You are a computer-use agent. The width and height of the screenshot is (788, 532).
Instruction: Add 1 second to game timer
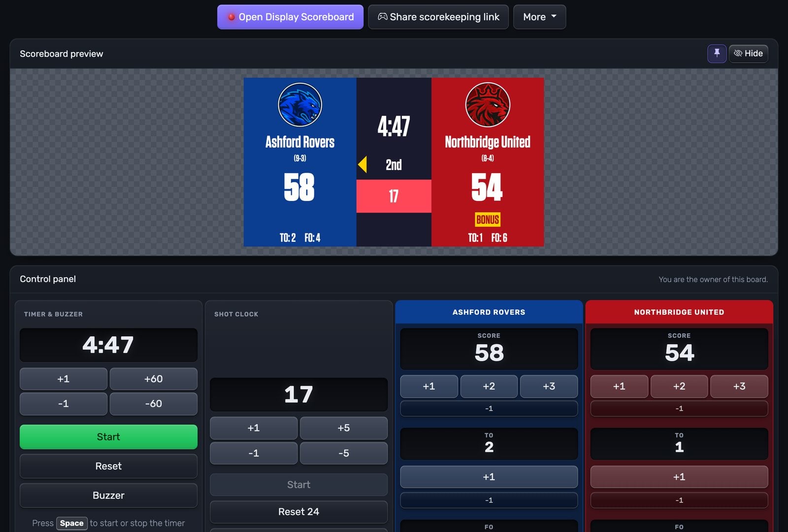click(x=64, y=379)
